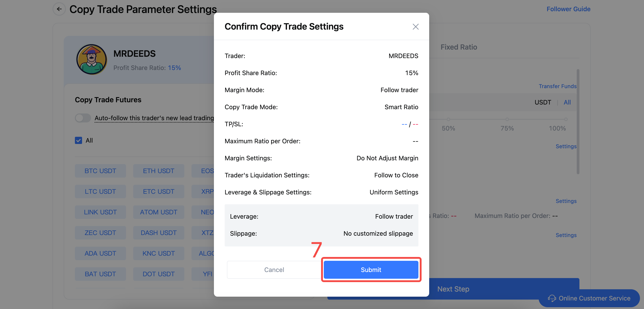
Task: Close the Confirm Copy Trade Settings dialog
Action: (415, 27)
